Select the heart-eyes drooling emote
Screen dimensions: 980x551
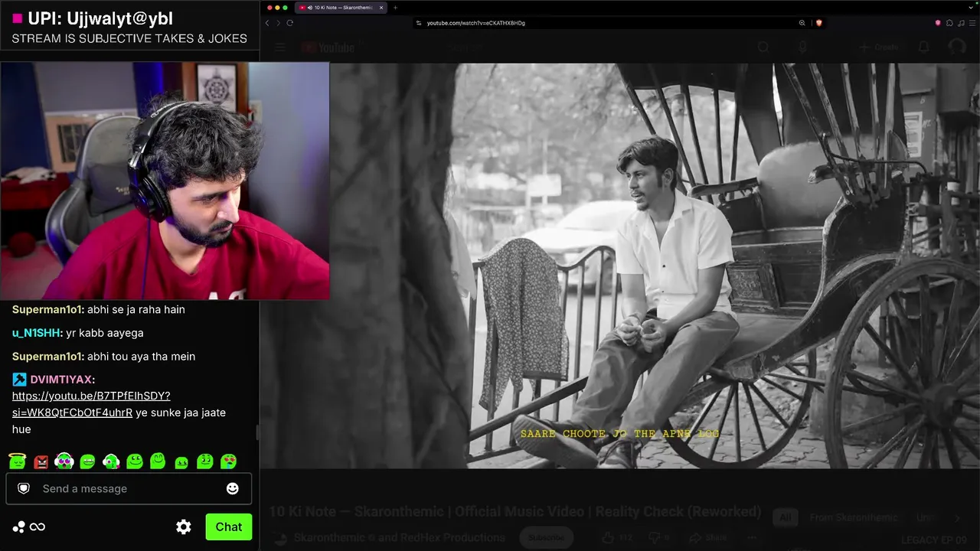pyautogui.click(x=228, y=461)
